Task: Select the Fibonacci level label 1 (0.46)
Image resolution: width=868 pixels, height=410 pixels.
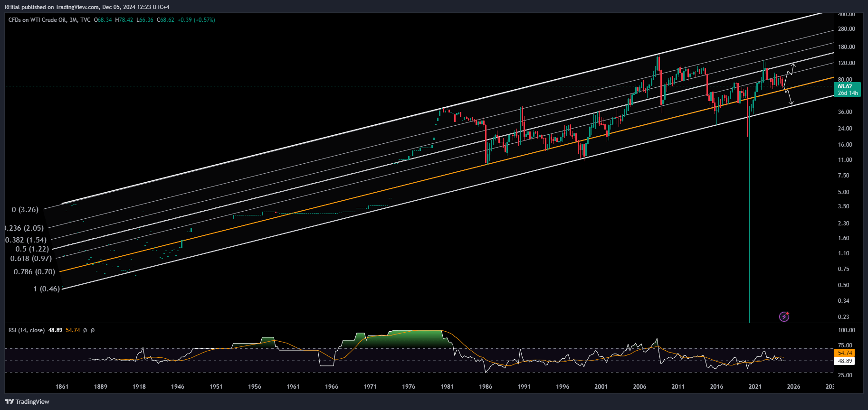Action: 47,289
